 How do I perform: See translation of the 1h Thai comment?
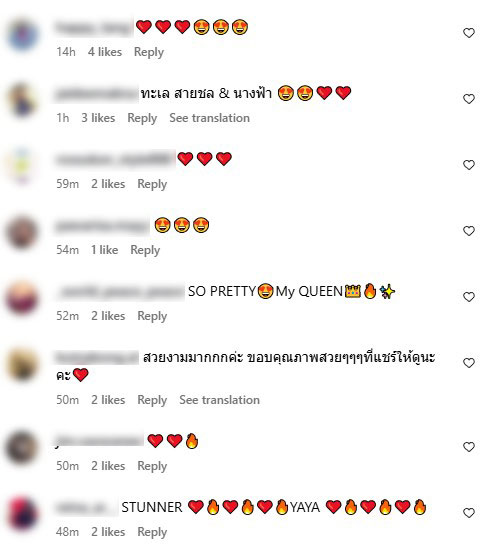point(209,118)
